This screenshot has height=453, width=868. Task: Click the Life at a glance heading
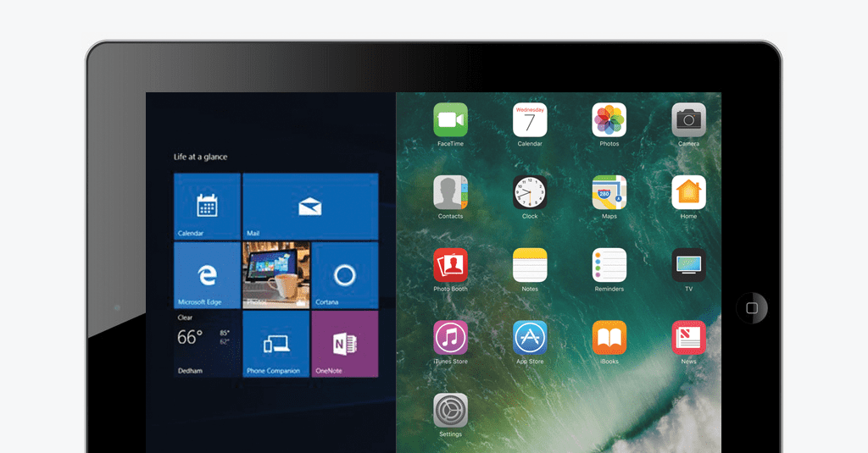[200, 157]
